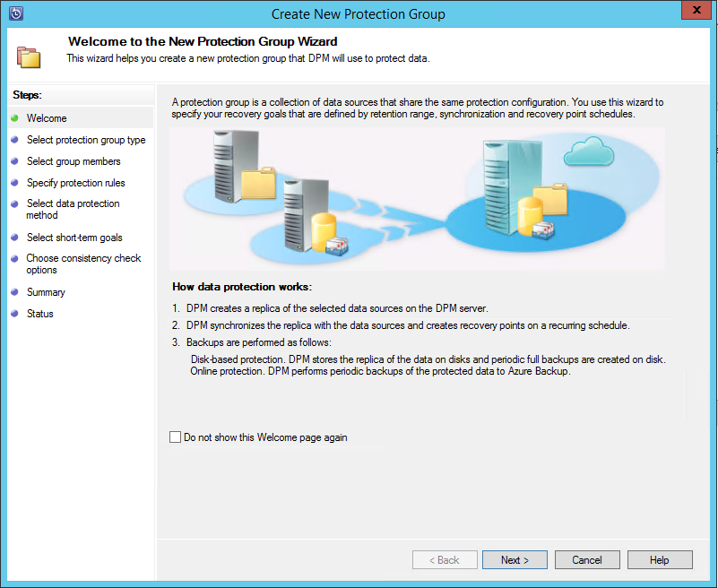
Task: Click the cloud icon in the diagram
Action: 589,154
